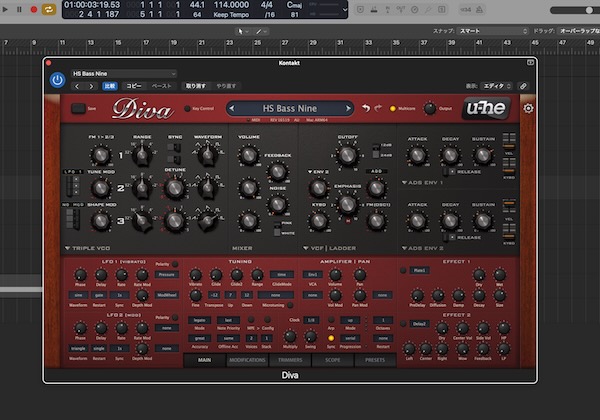Viewport: 600px width, 420px height.
Task: Click the 取り消す undo button
Action: tap(196, 86)
